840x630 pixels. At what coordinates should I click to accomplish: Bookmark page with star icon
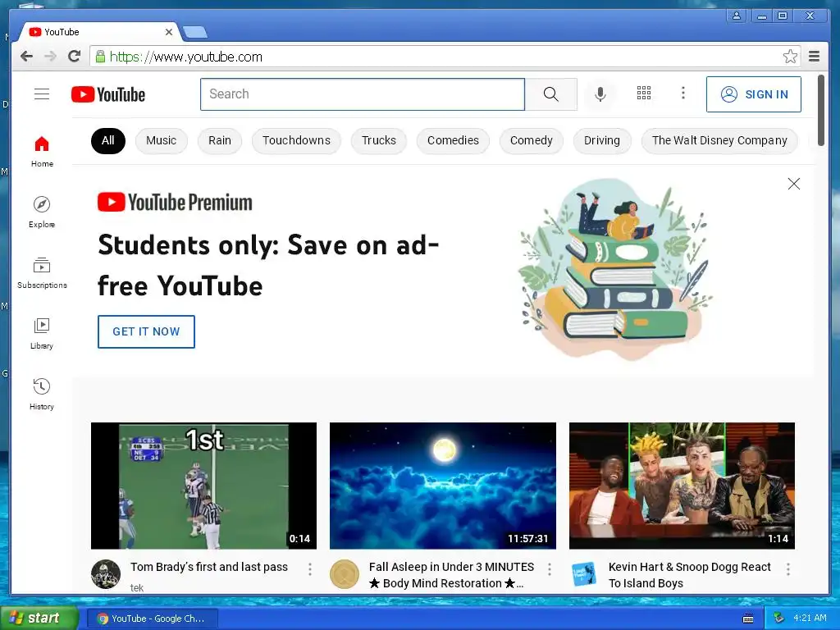pos(790,57)
